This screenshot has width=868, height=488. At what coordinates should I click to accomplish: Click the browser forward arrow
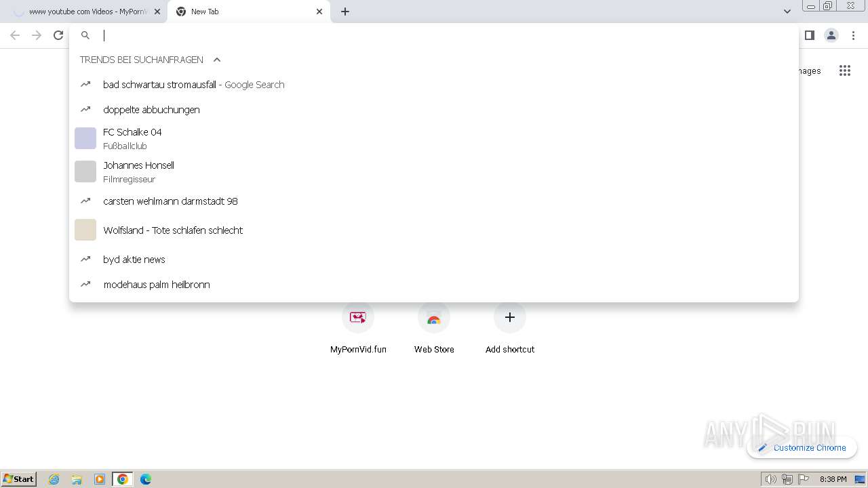pos(37,35)
